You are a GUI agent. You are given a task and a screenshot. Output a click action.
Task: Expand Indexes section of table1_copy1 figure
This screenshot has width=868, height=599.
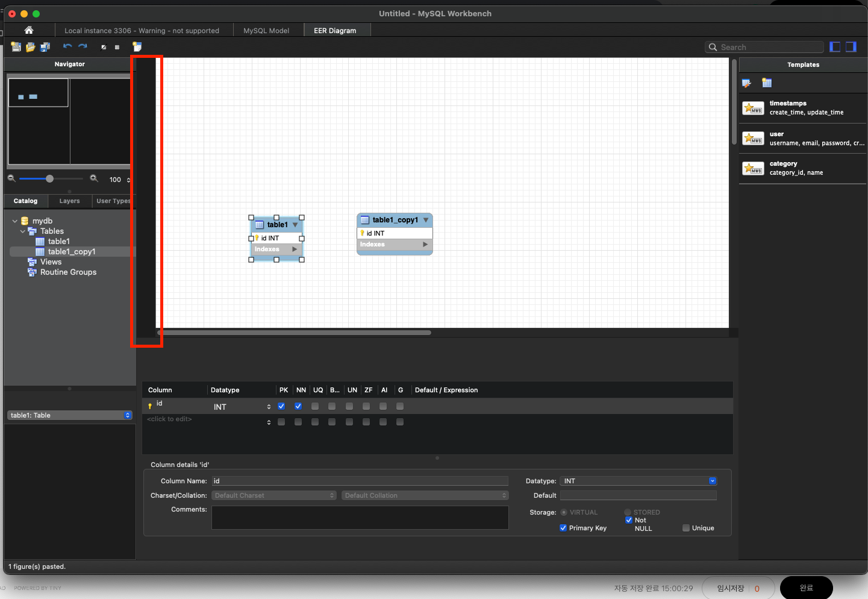point(425,244)
